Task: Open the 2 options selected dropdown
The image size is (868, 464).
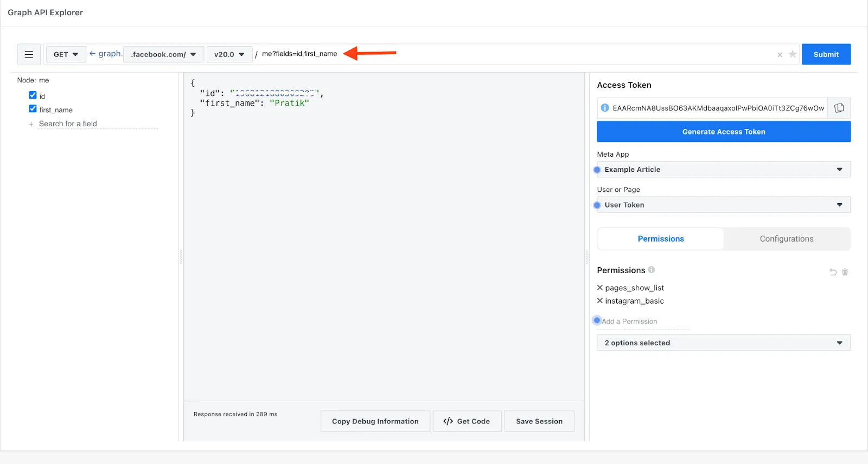Action: 724,343
